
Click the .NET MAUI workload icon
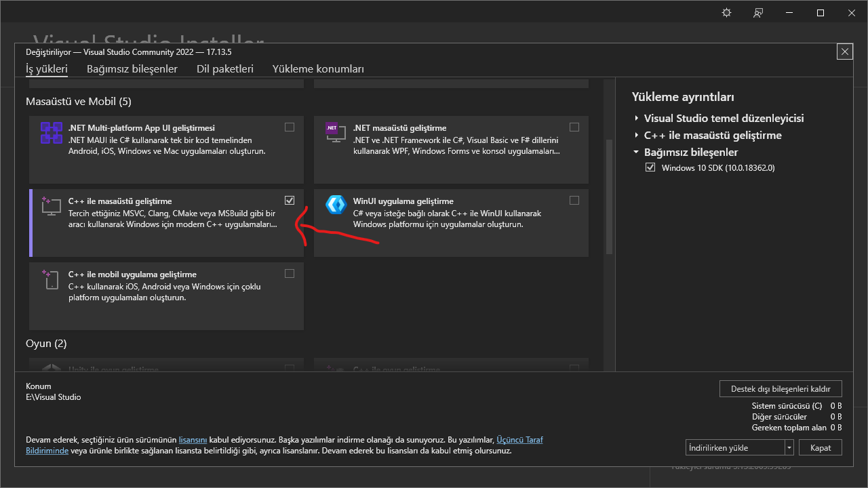(x=52, y=133)
